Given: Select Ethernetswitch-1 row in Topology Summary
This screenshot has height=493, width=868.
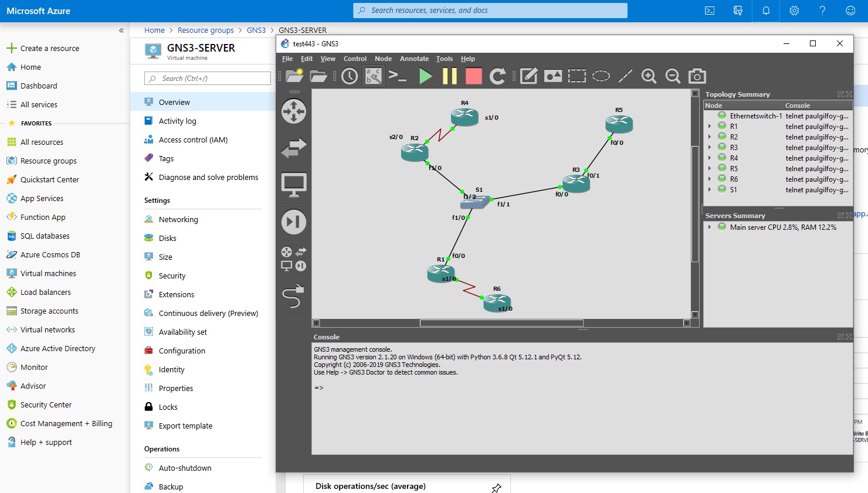Looking at the screenshot, I should [778, 115].
